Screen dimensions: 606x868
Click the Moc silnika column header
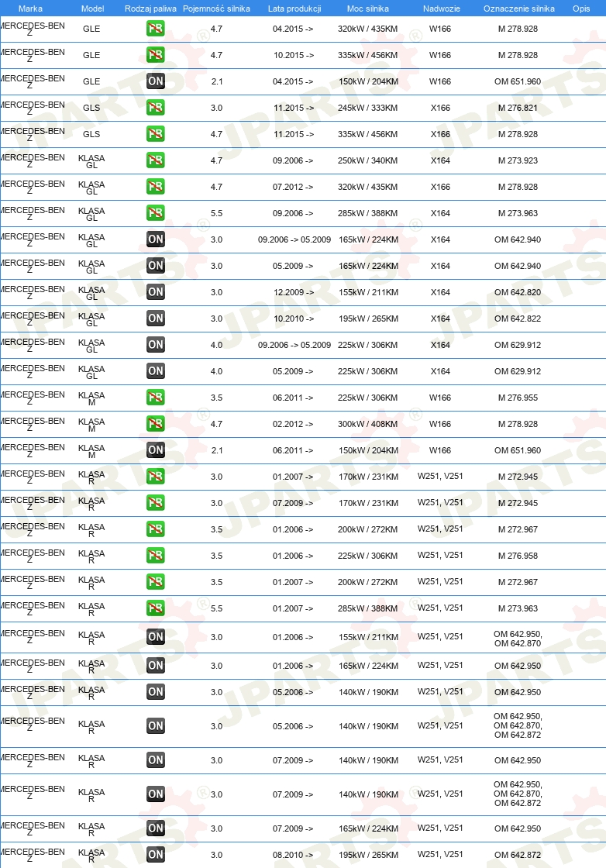tap(368, 9)
